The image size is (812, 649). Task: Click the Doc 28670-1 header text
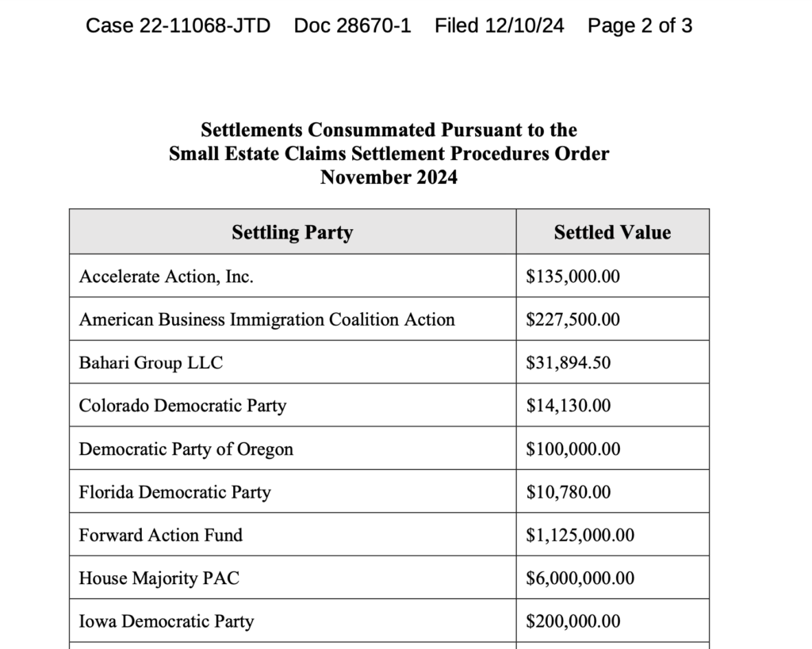[352, 25]
